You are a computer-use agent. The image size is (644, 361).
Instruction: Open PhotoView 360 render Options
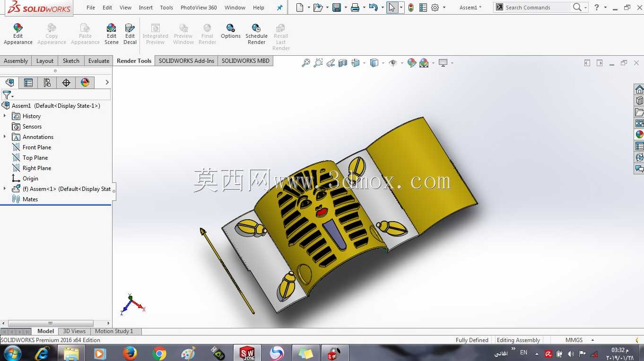tap(231, 32)
